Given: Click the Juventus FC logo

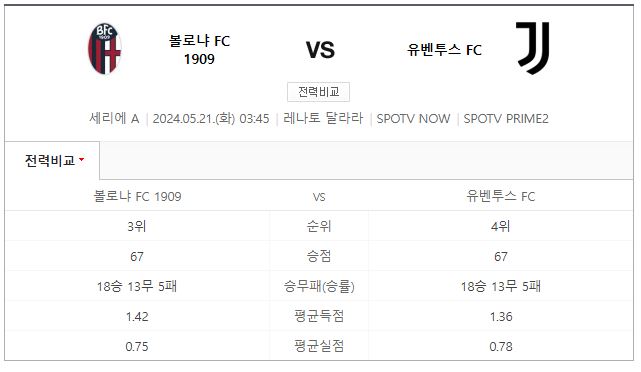Looking at the screenshot, I should point(533,48).
